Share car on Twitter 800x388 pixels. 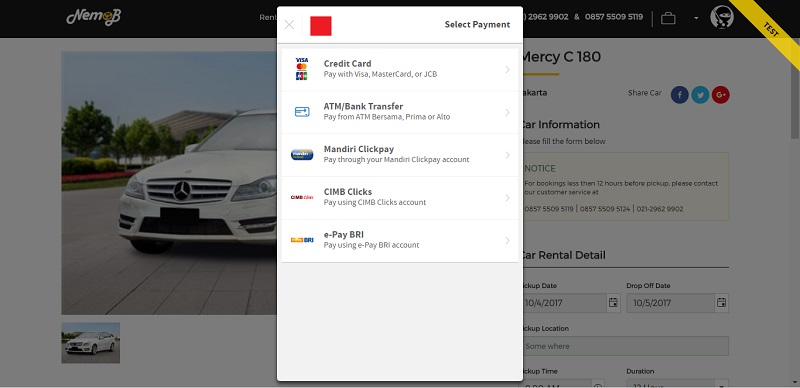click(700, 94)
